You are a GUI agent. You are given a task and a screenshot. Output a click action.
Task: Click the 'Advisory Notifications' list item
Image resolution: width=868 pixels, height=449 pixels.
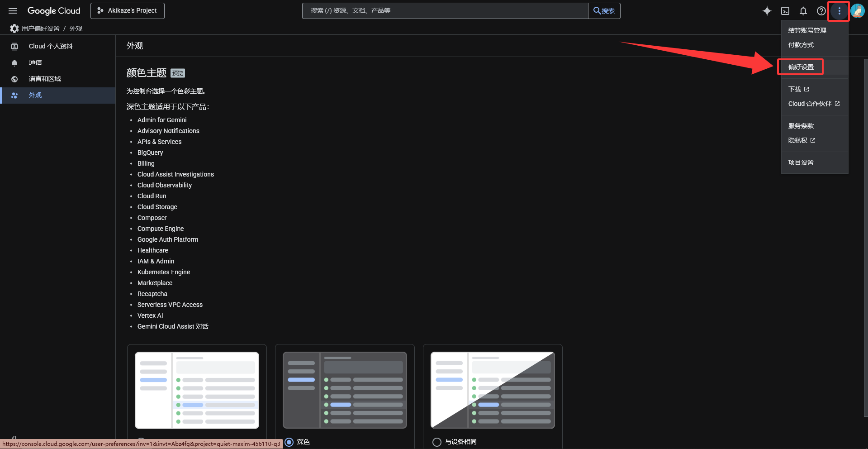pyautogui.click(x=168, y=131)
